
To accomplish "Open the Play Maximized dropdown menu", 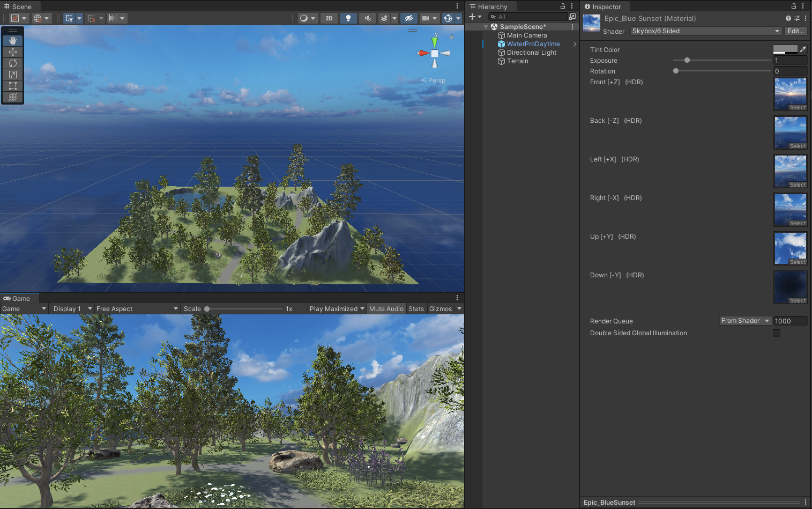I will tap(336, 308).
